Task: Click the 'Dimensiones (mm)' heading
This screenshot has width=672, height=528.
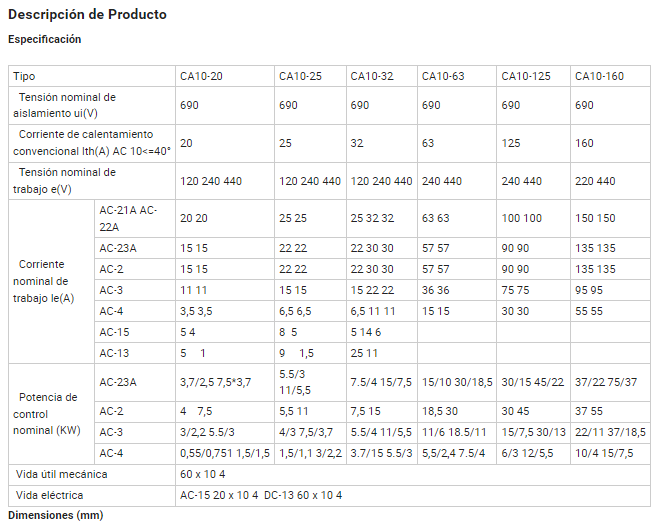Action: tap(56, 515)
